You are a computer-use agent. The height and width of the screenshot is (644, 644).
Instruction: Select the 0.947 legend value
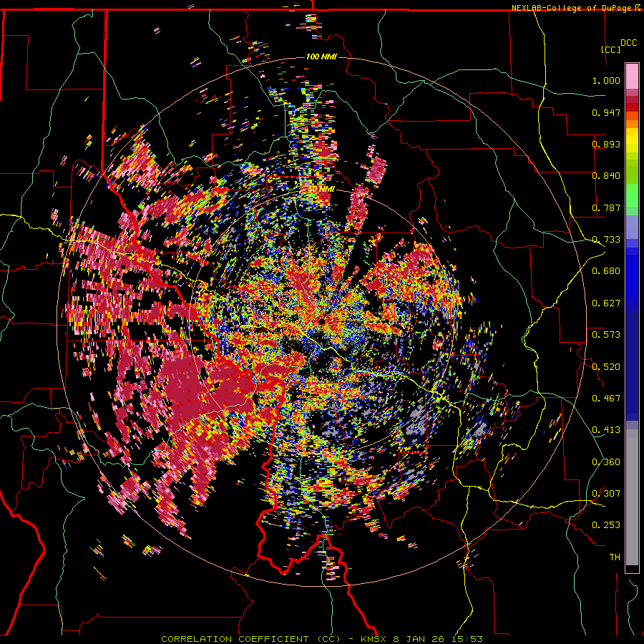tap(606, 112)
